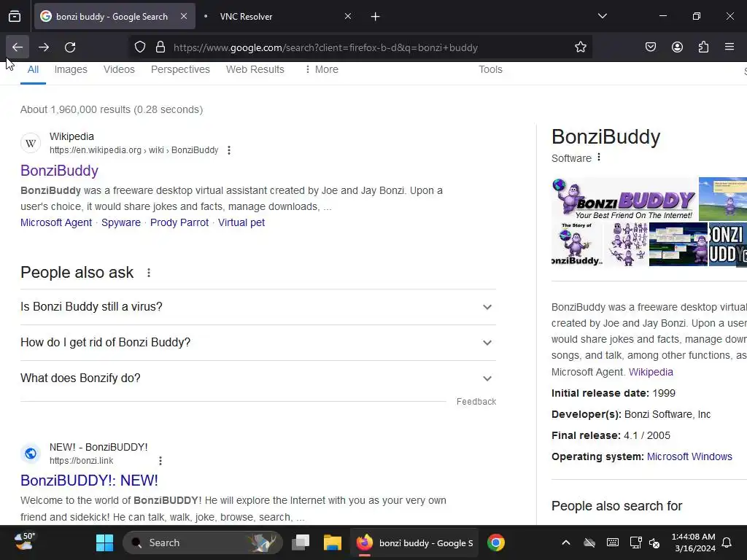Click the Wikipedia favicon on first result
Image resolution: width=747 pixels, height=560 pixels.
point(31,143)
